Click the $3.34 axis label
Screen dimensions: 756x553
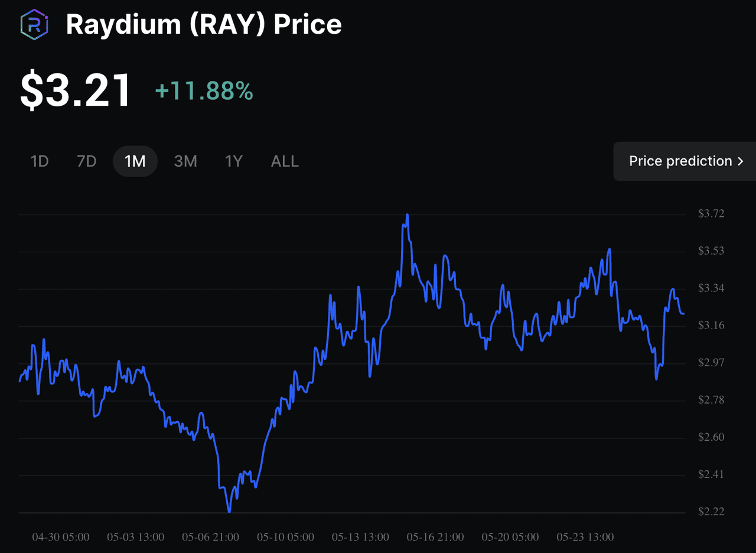coord(711,288)
